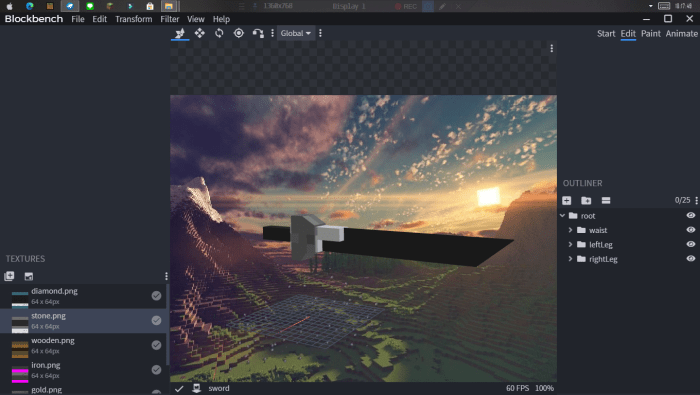Screen dimensions: 700x395
Task: Collapse the root group chevron
Action: click(x=562, y=216)
